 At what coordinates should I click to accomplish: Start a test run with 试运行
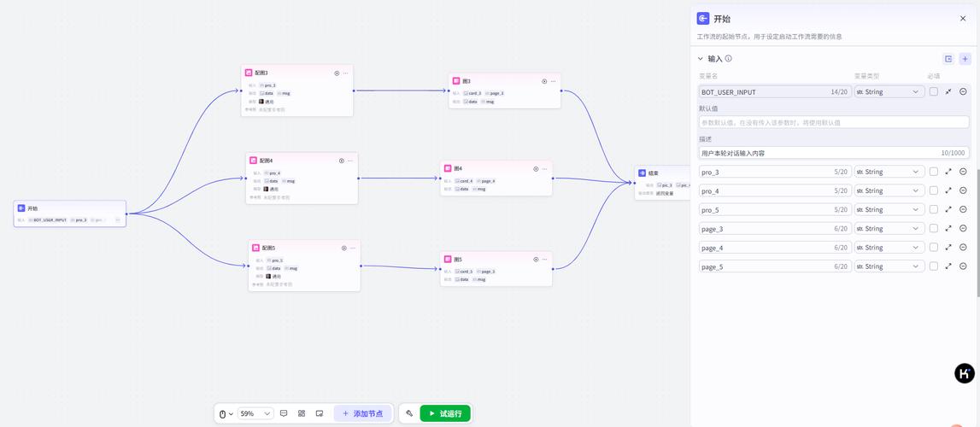(445, 413)
